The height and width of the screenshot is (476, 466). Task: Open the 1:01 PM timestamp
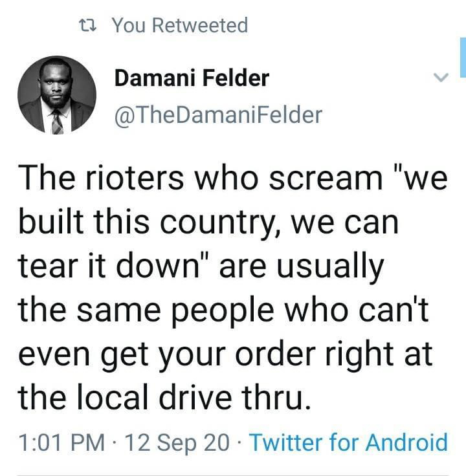(61, 442)
